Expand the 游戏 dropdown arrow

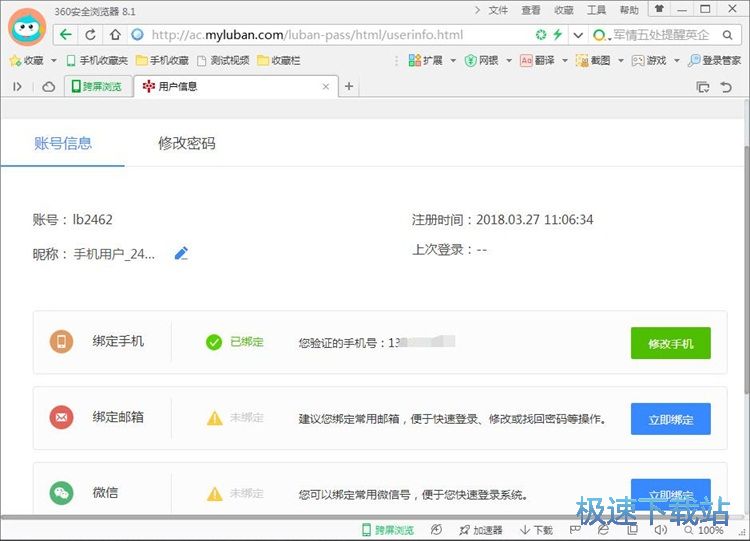click(x=676, y=61)
